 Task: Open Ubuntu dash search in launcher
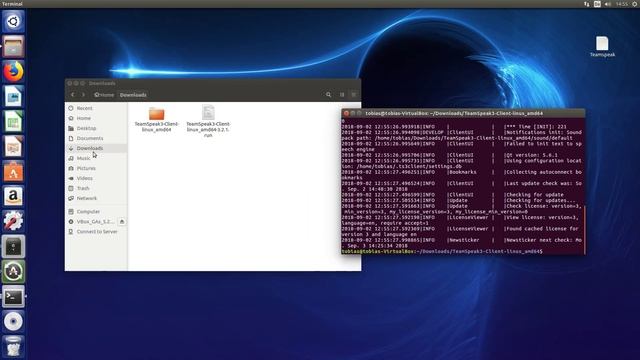click(x=13, y=21)
